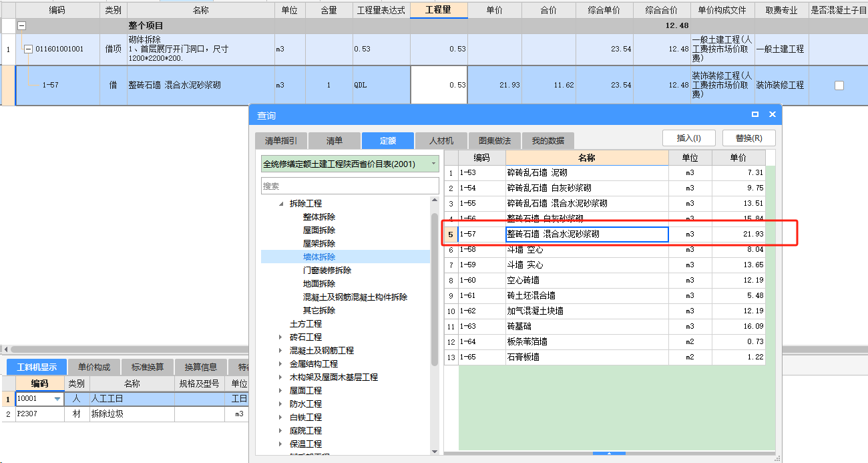Screen dimensions: 868x463
Task: Select the 拆除垃圾 material row
Action: click(x=124, y=414)
